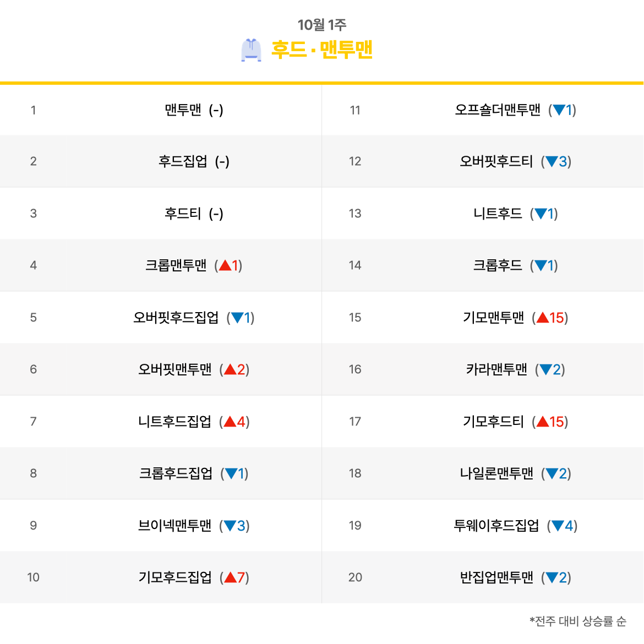Click the red up arrow beside 니트후드집업
The height and width of the screenshot is (644, 644).
click(x=230, y=422)
